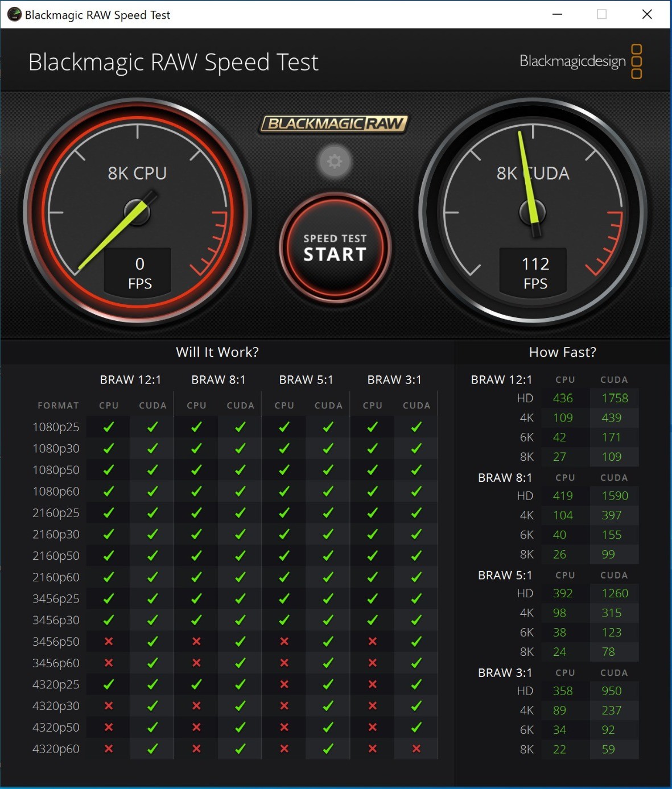
Task: Click the "Will It Work?" heading
Action: coord(217,352)
